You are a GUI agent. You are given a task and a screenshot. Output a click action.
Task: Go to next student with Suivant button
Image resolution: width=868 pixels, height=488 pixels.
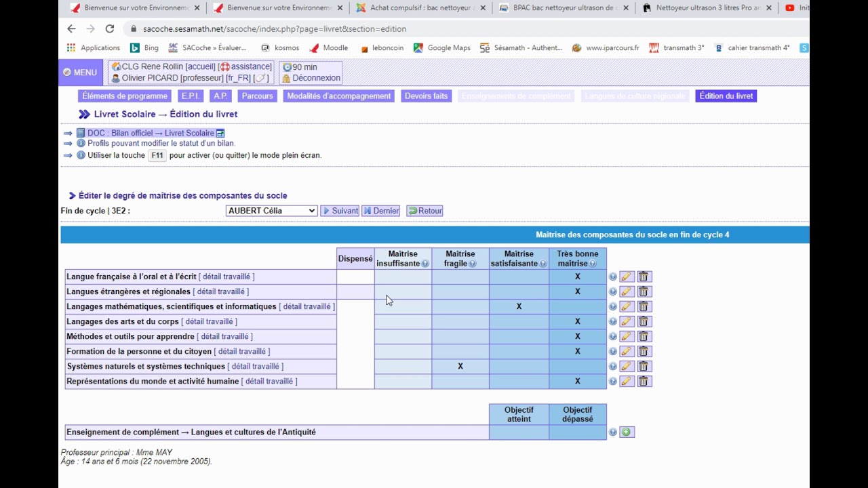click(340, 211)
